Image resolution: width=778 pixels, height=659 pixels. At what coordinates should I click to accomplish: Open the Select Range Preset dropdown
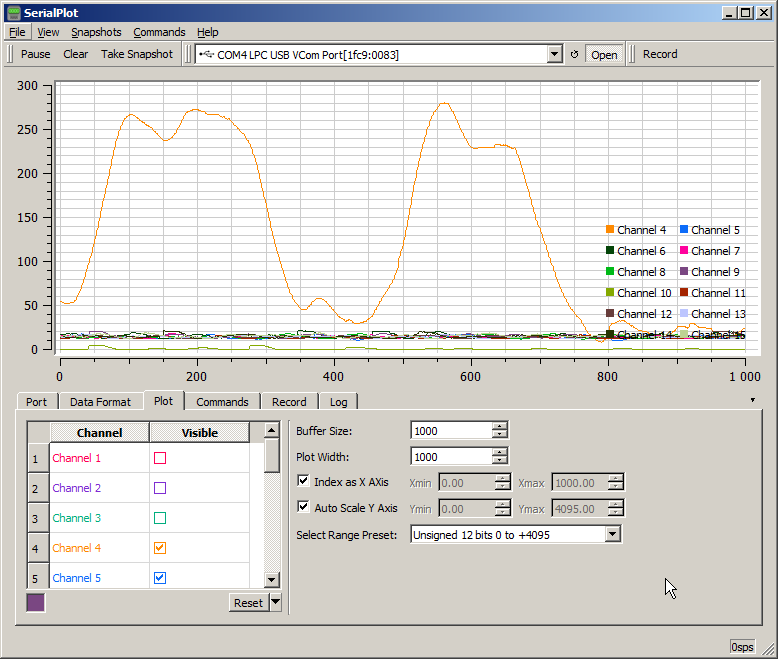point(613,534)
